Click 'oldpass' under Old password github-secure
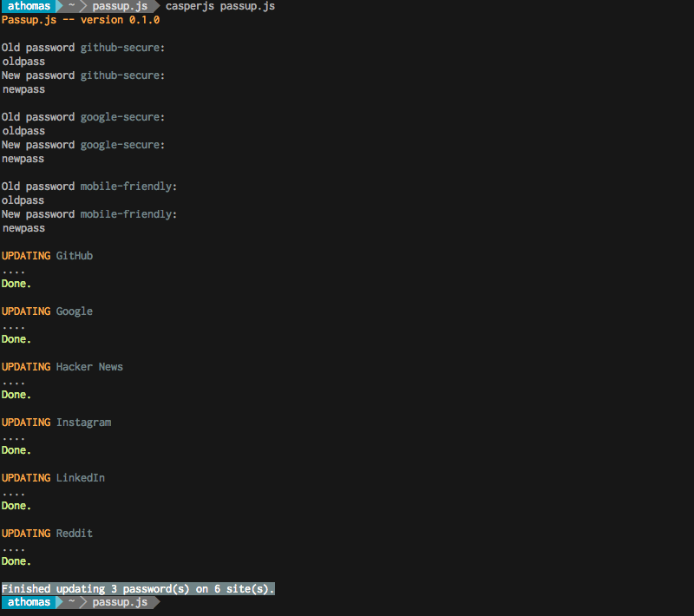 point(23,62)
